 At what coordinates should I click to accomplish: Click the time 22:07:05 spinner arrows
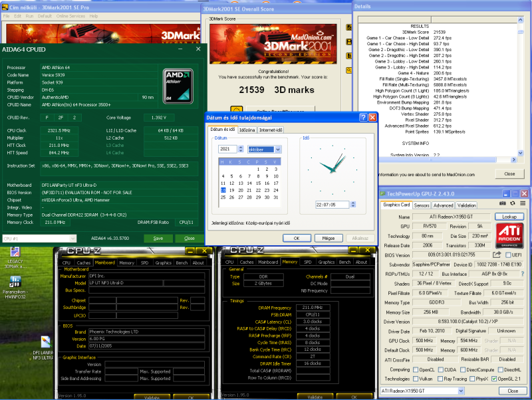coord(353,205)
